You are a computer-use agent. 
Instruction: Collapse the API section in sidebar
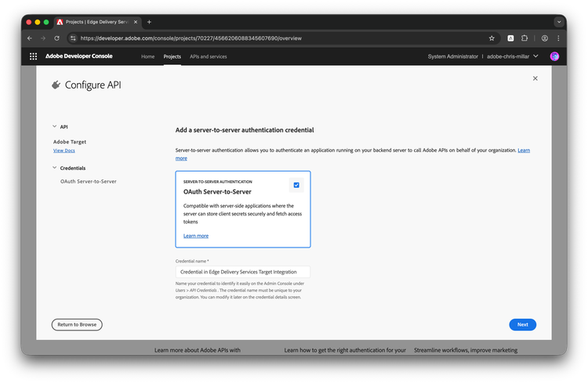54,126
